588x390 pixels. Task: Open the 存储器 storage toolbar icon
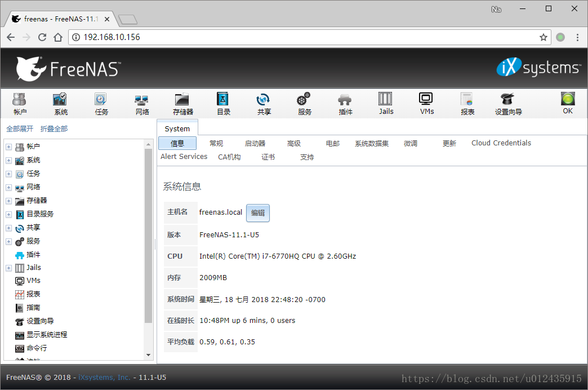point(182,103)
